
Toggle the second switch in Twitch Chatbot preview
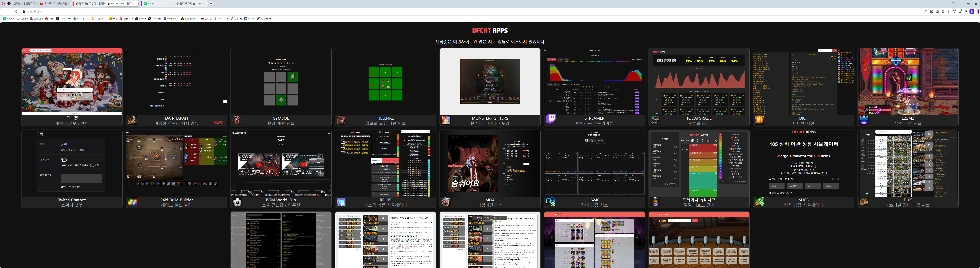pyautogui.click(x=64, y=160)
